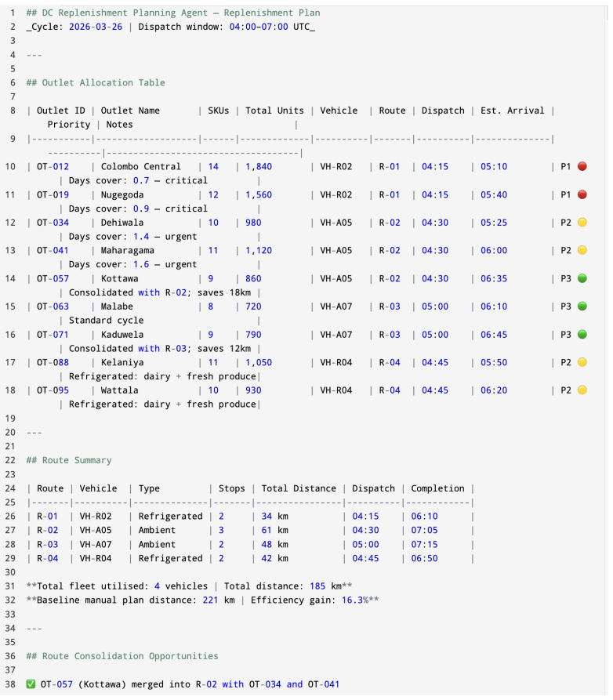
Task: Click distance '34 km' in R-01 row
Action: (x=274, y=516)
